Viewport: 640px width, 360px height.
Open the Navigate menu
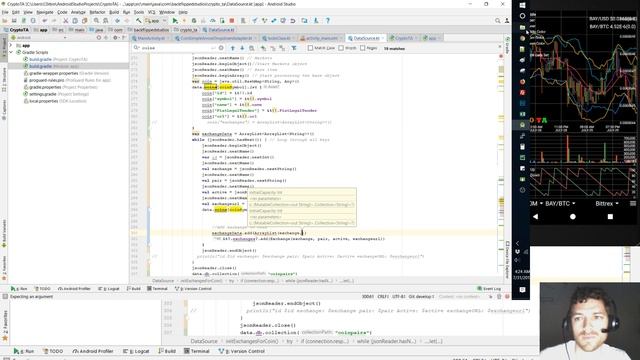click(x=44, y=12)
